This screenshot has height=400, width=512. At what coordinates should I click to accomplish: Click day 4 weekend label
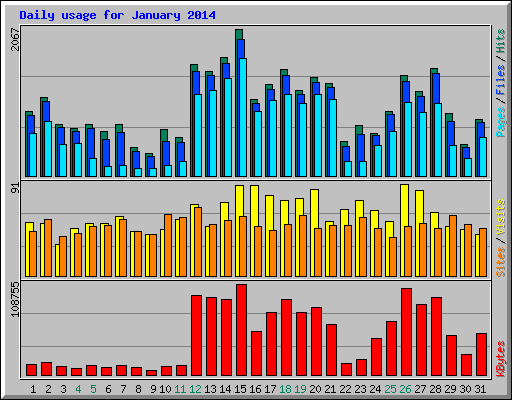pos(78,389)
